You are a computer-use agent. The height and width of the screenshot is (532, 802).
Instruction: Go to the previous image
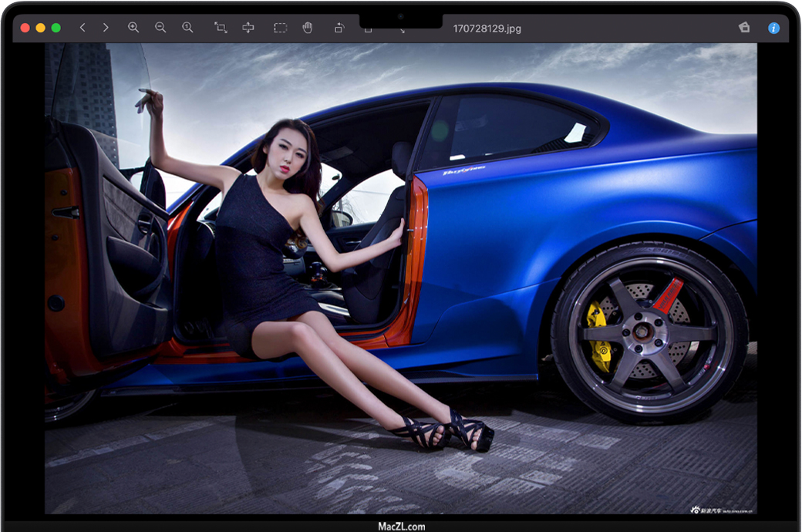pyautogui.click(x=83, y=28)
